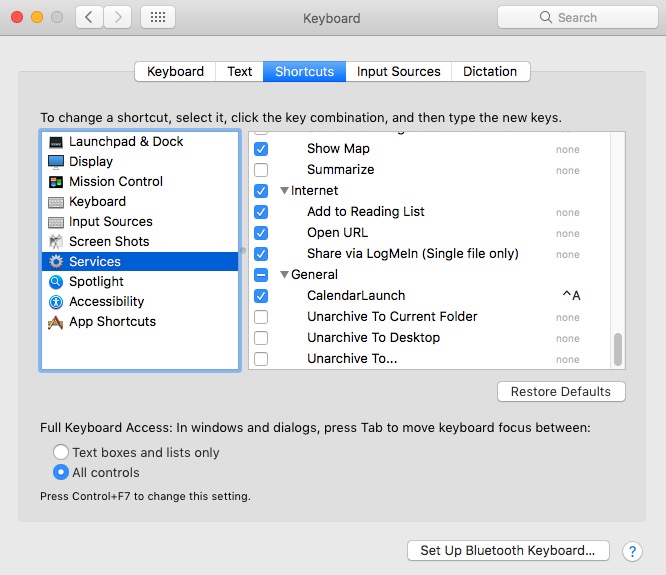Click the Input Sources keyboard icon
Viewport: 666px width, 575px height.
pos(56,222)
